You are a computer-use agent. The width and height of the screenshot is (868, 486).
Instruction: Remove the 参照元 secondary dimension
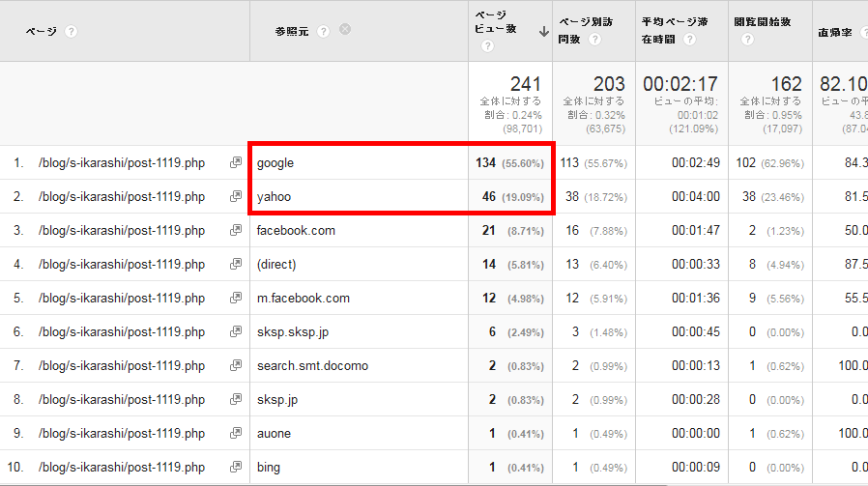click(x=345, y=30)
